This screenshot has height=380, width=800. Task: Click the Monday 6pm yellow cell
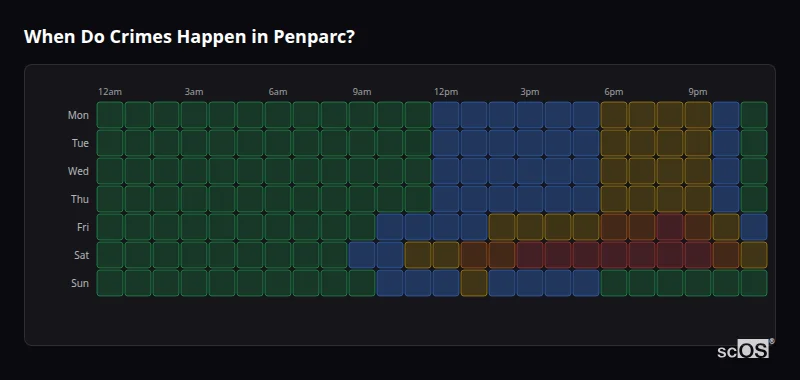coord(614,115)
